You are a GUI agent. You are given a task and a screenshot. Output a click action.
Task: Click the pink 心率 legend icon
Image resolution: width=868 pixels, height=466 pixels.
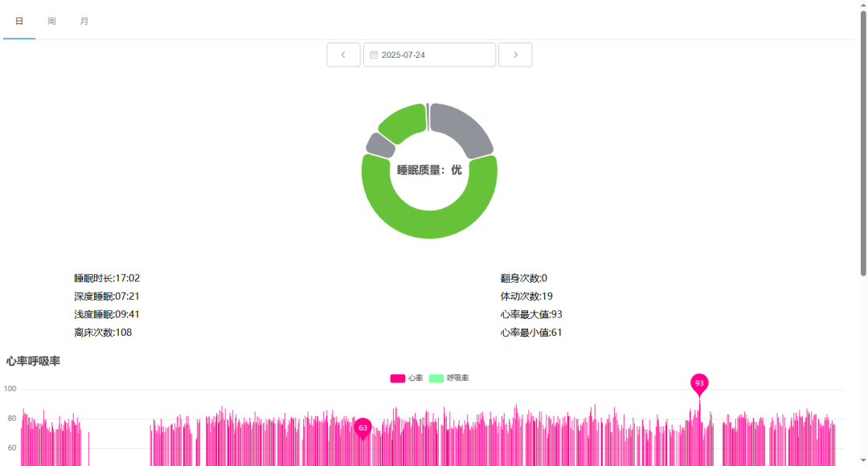coord(398,377)
